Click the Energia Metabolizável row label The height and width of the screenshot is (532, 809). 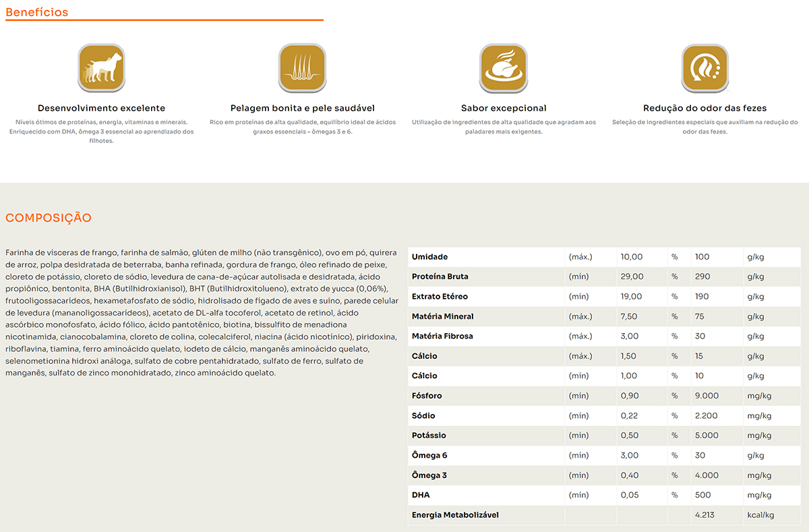(x=455, y=515)
